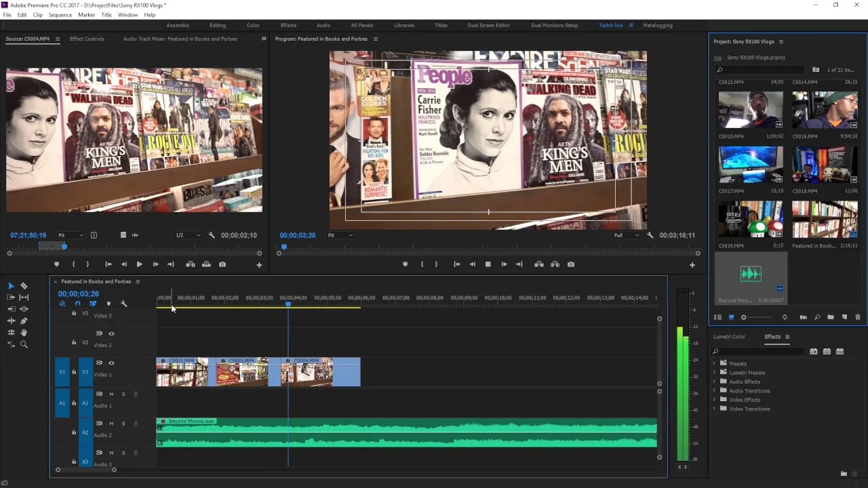Open the File menu

point(7,14)
